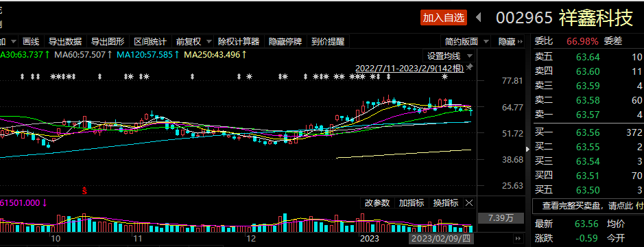Click the 38.68 price axis label

click(x=512, y=159)
